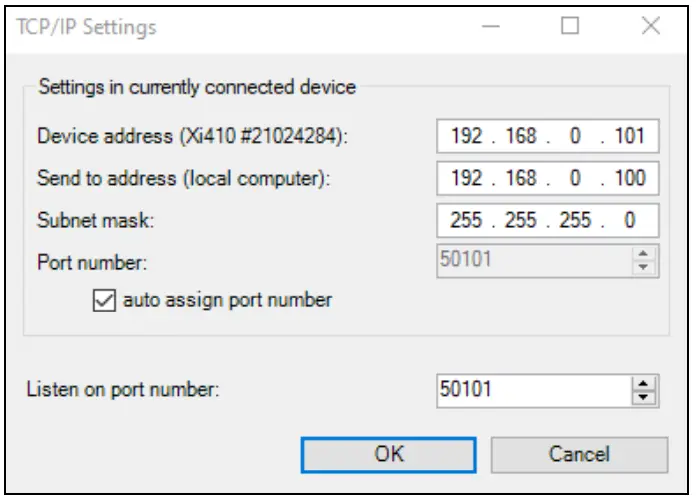Click second octet of Device address
The width and height of the screenshot is (696, 498).
pos(521,136)
